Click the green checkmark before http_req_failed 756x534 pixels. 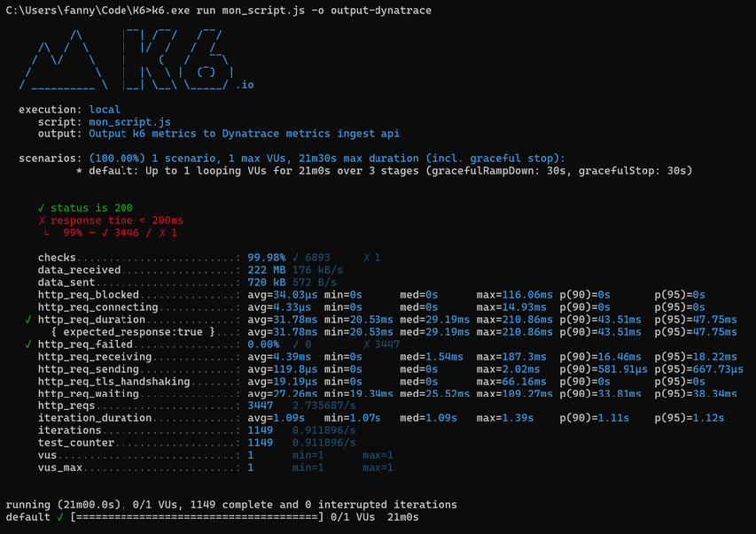pyautogui.click(x=29, y=344)
